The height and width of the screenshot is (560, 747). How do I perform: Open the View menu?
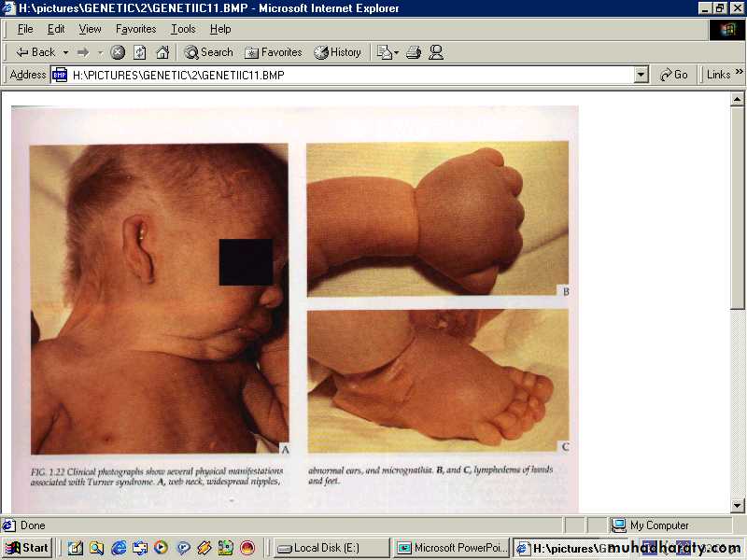coord(90,29)
